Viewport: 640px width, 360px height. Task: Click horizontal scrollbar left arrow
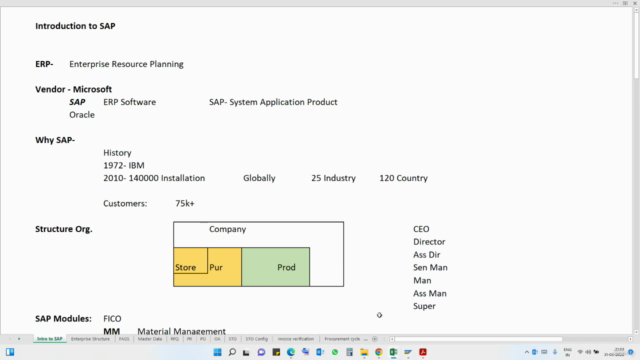[392, 339]
